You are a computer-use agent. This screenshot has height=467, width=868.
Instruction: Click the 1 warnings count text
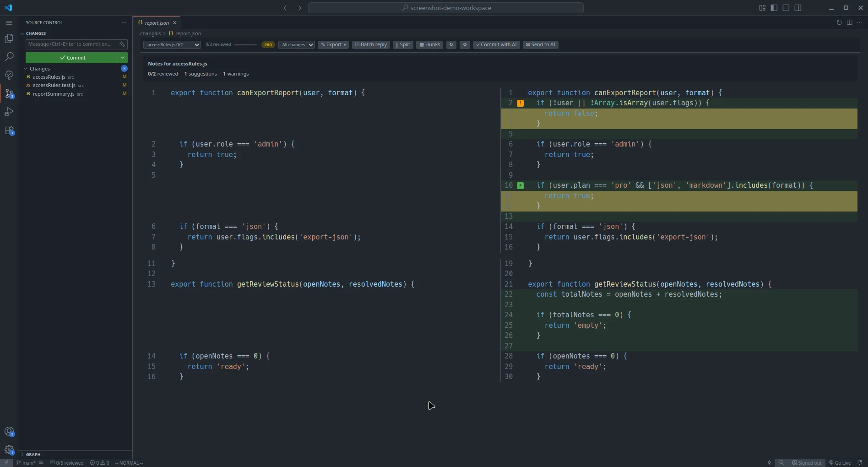point(236,74)
